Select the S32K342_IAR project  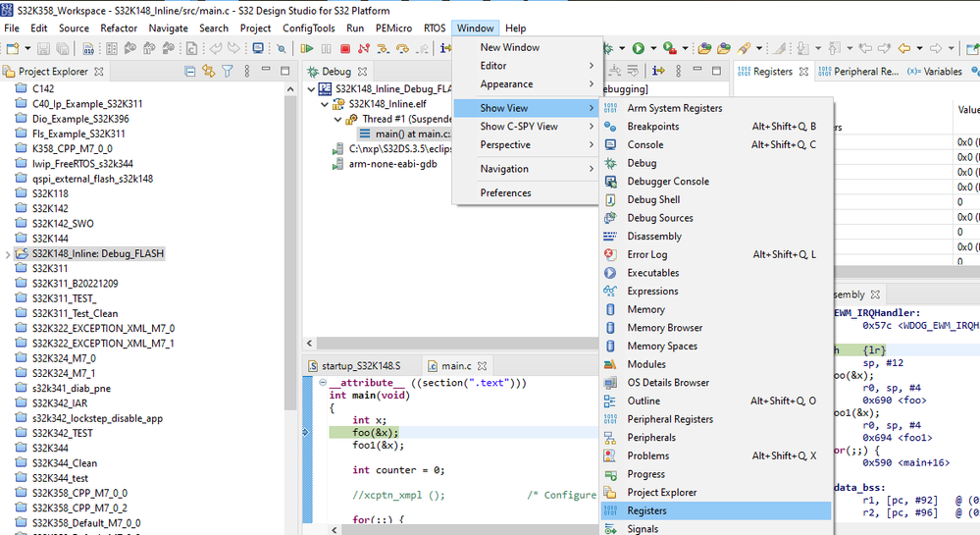60,403
